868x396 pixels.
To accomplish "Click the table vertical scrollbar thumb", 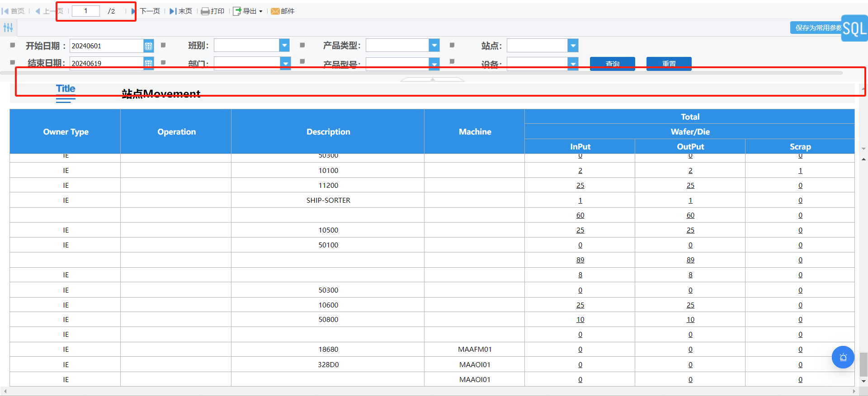I will click(863, 364).
